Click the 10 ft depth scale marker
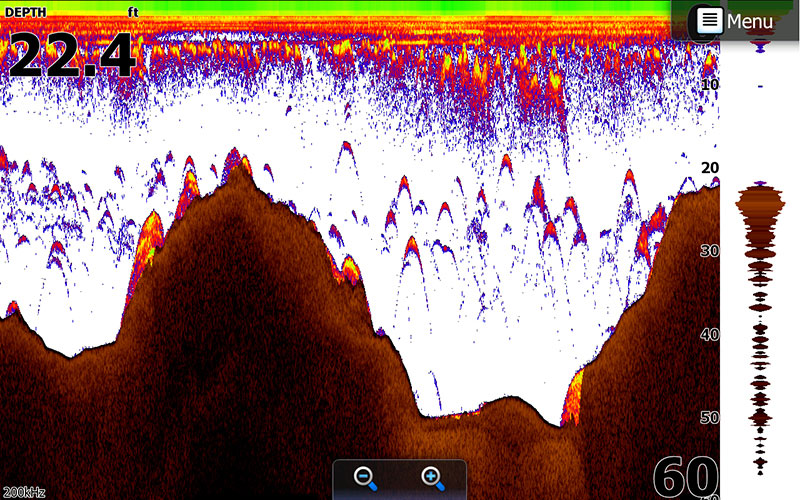The height and width of the screenshot is (500, 800). pyautogui.click(x=710, y=85)
